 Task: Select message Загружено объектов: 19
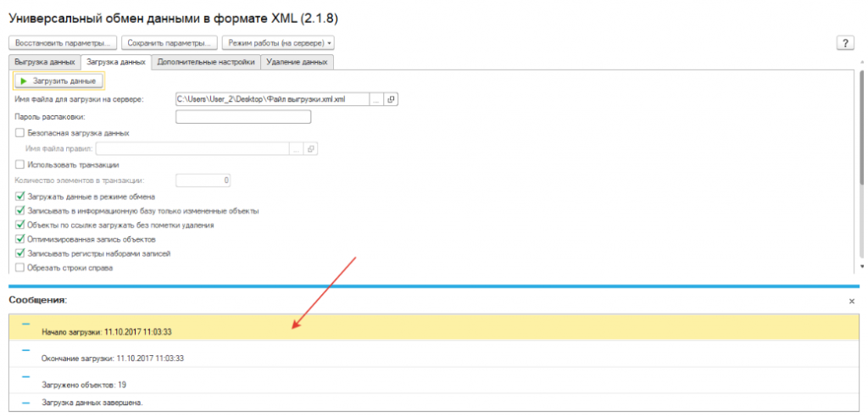(434, 381)
